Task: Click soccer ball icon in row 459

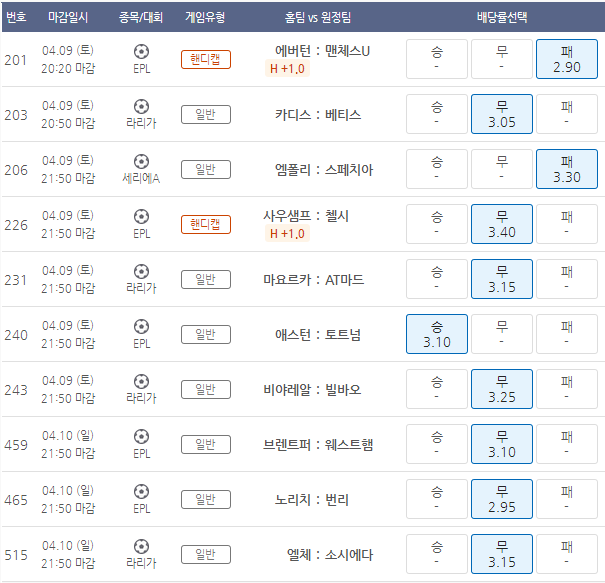Action: (141, 437)
